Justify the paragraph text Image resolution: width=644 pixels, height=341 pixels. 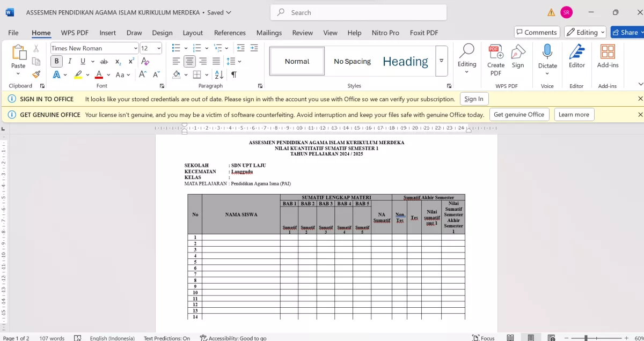click(216, 62)
